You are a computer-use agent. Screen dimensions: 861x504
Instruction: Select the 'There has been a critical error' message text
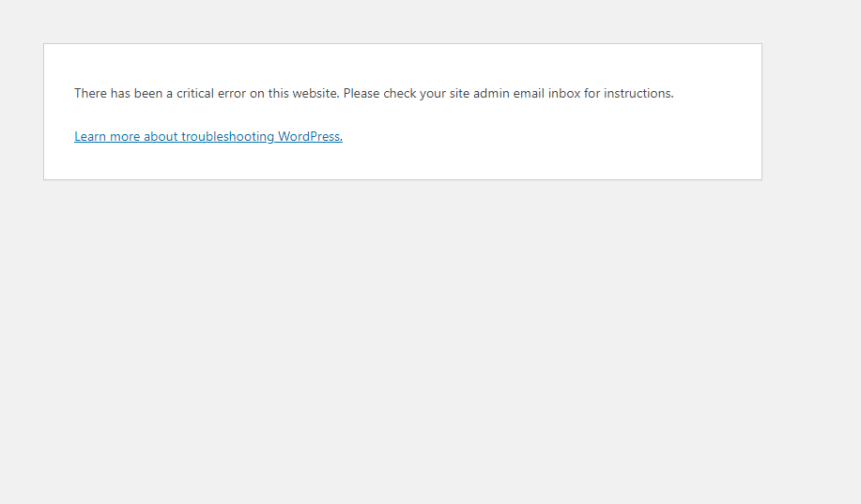coord(374,93)
